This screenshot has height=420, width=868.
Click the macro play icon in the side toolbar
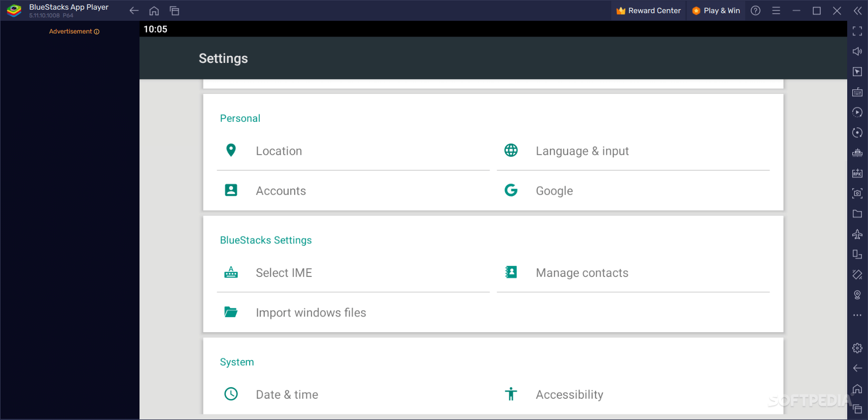[x=857, y=112]
